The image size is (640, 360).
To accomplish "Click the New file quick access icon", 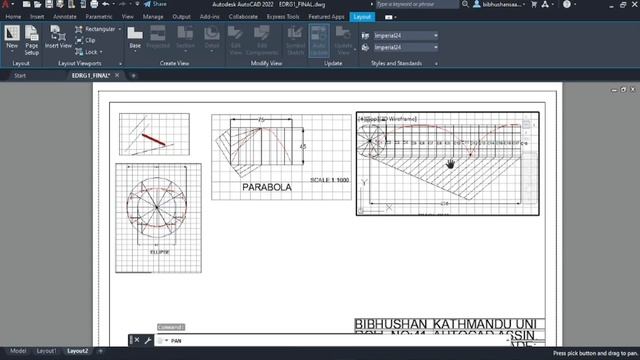I will click(x=27, y=4).
